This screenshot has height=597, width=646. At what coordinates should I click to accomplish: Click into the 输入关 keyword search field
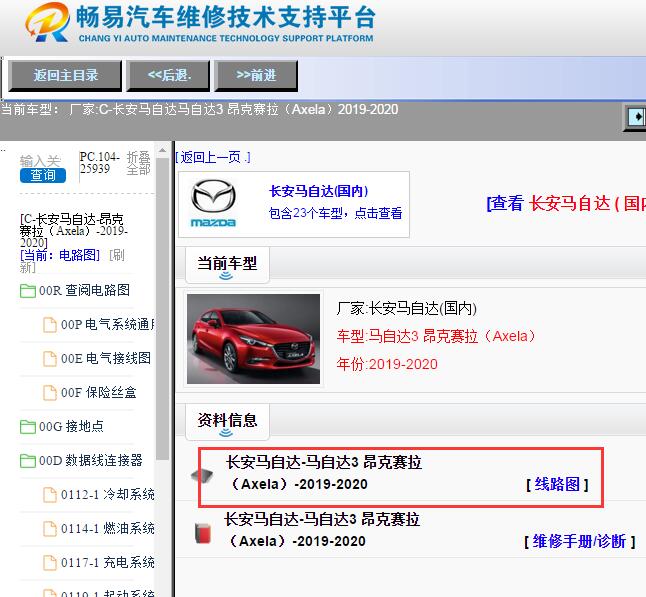pos(40,161)
